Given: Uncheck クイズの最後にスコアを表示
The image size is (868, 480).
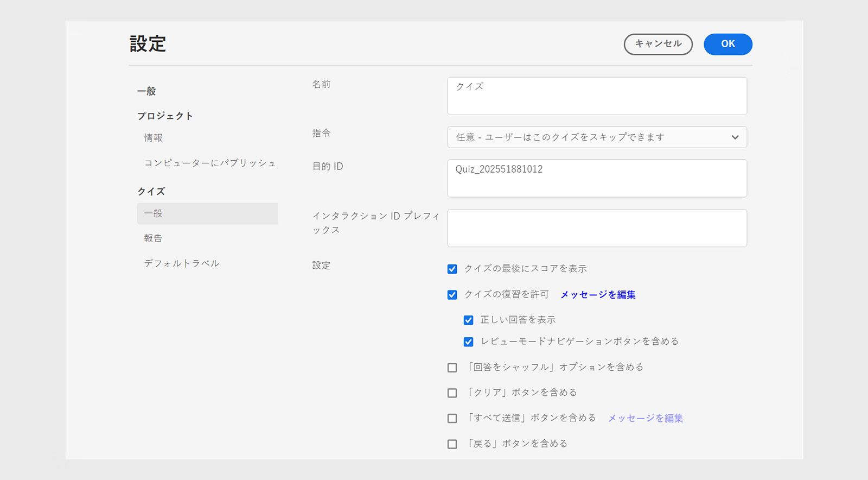Looking at the screenshot, I should [452, 269].
